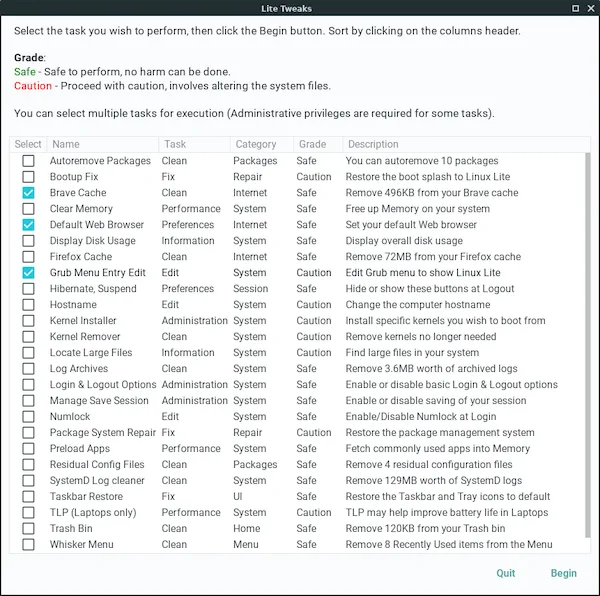This screenshot has height=596, width=600.
Task: Click 'Menu' category in Whisker Menu row
Action: coord(246,544)
